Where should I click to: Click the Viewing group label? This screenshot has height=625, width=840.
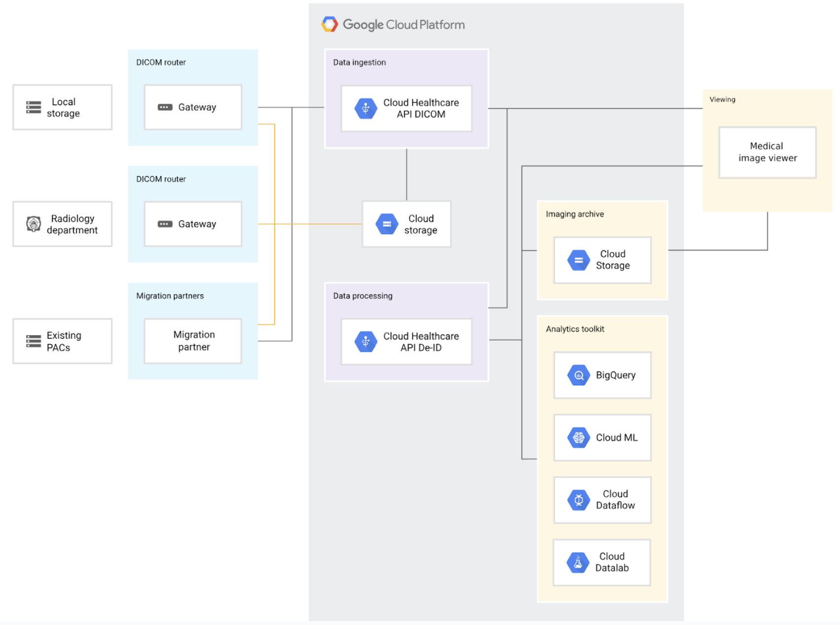722,100
